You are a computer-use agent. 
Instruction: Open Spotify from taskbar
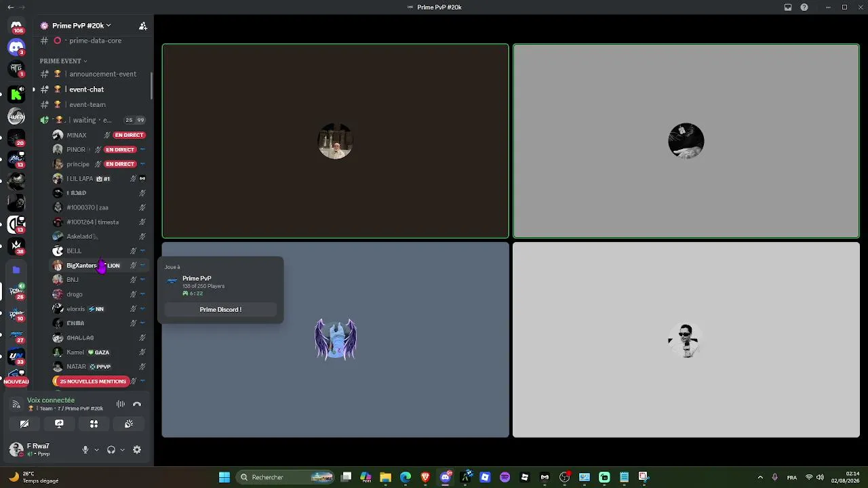click(505, 477)
